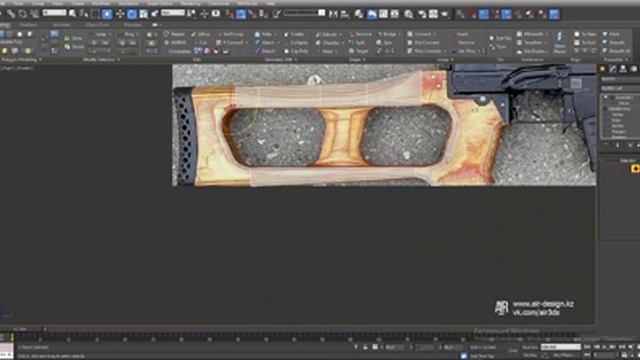Expand the Loops ribbon panel

tap(445, 60)
